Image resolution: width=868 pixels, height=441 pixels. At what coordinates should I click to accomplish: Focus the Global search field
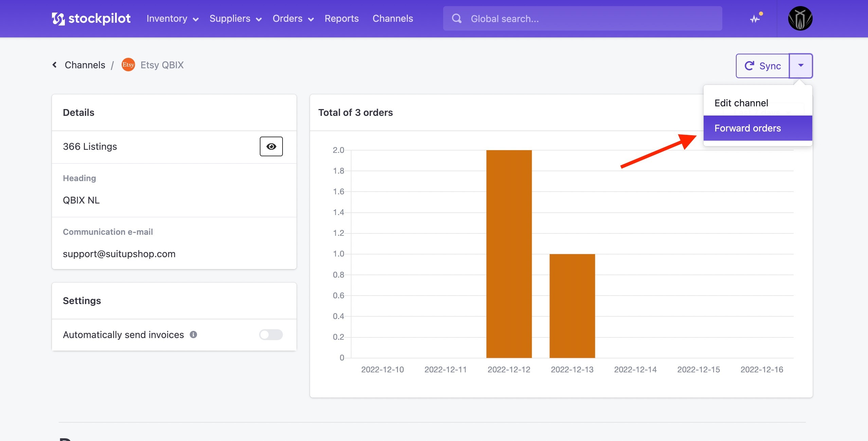point(582,18)
